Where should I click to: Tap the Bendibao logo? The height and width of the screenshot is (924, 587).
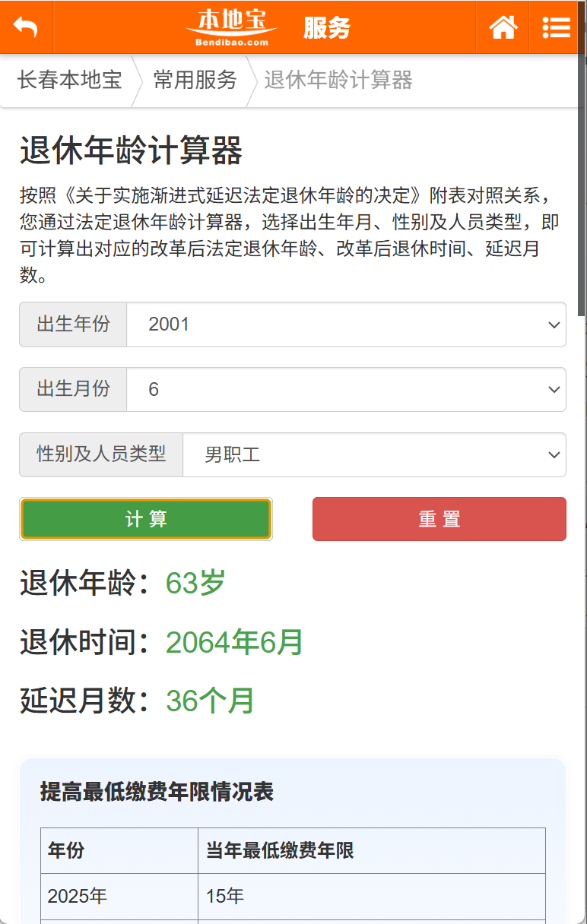point(231,27)
